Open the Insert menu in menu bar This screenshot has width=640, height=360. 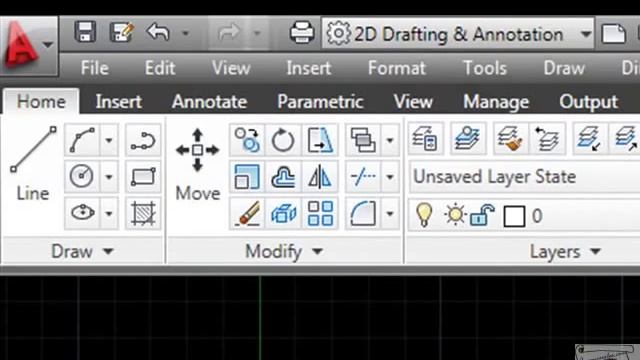click(x=309, y=68)
